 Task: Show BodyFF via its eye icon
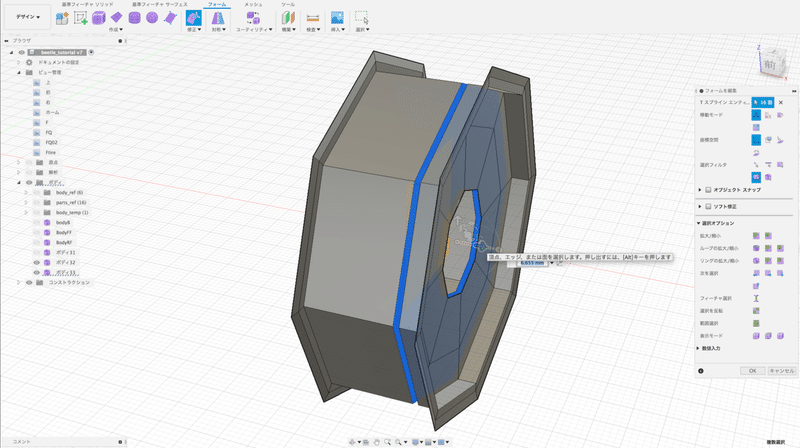click(37, 233)
